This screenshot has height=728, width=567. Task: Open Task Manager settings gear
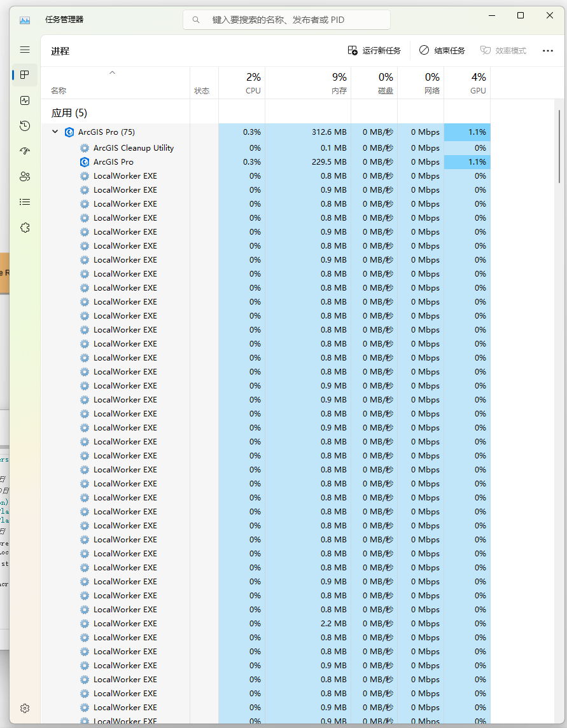coord(25,708)
